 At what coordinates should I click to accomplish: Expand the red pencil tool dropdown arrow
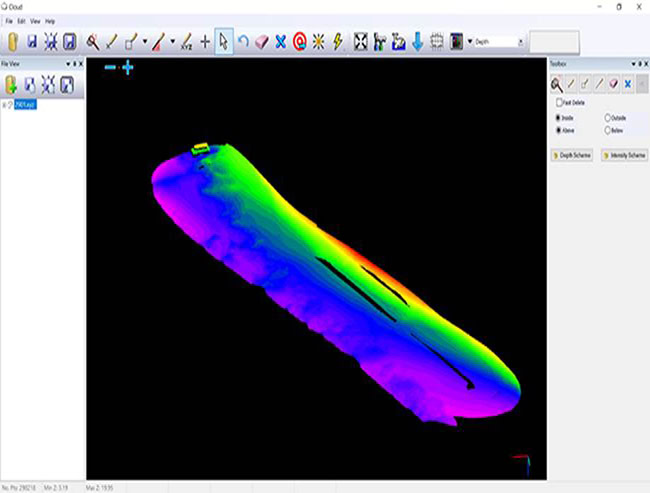[172, 41]
